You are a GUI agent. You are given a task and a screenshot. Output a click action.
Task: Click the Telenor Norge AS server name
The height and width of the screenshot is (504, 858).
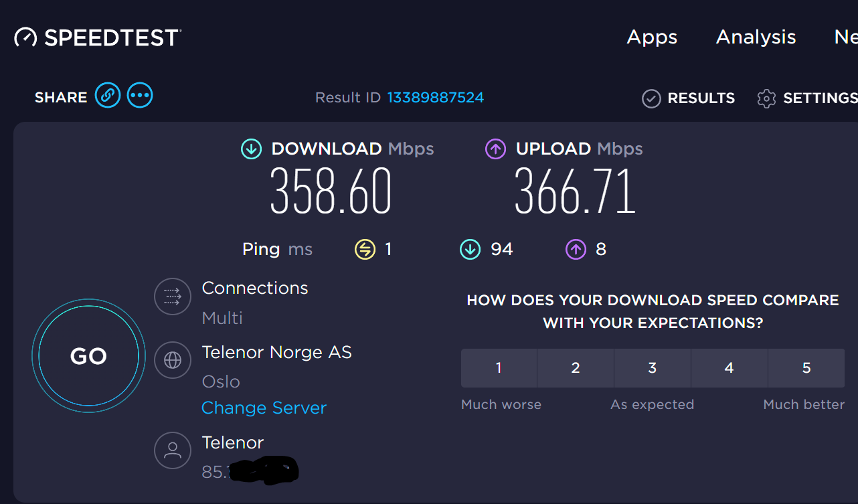[276, 352]
